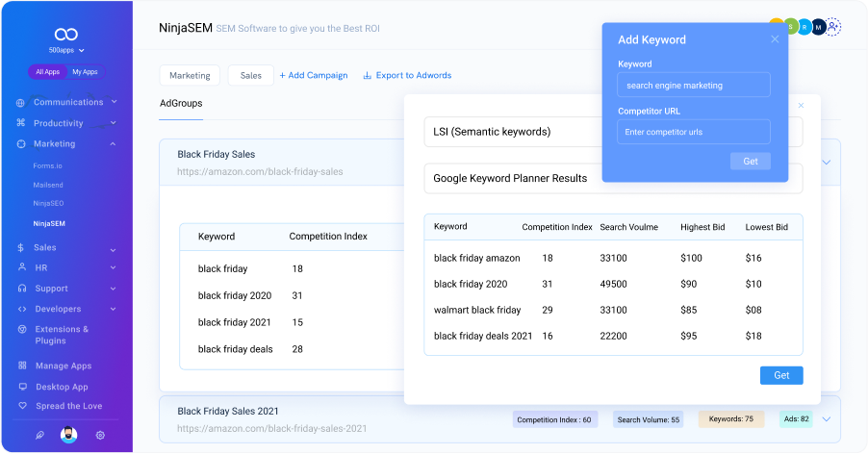Image resolution: width=868 pixels, height=454 pixels.
Task: Select the Marketing campaign tab
Action: point(190,75)
